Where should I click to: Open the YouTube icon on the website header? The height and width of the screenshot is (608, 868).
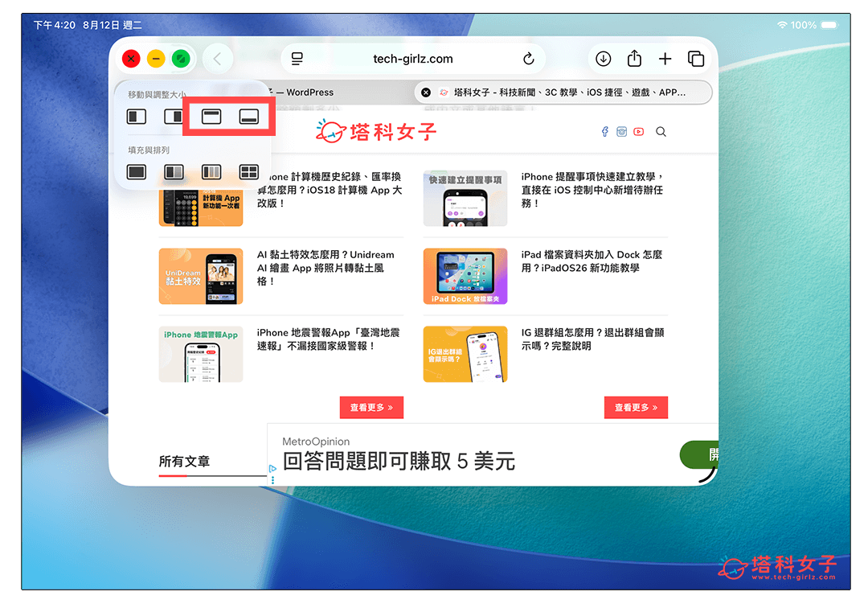point(638,131)
